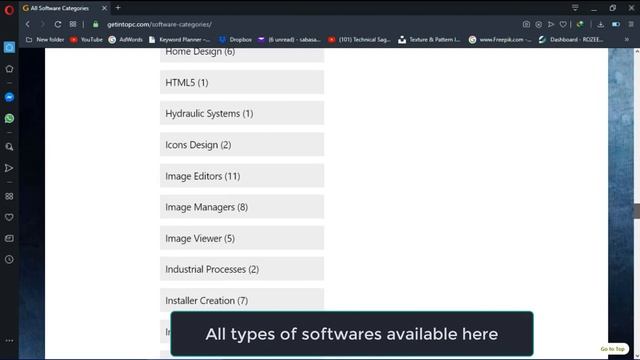Reload the page with refresh icon
Viewport: 640px width, 360px height.
pos(58,24)
